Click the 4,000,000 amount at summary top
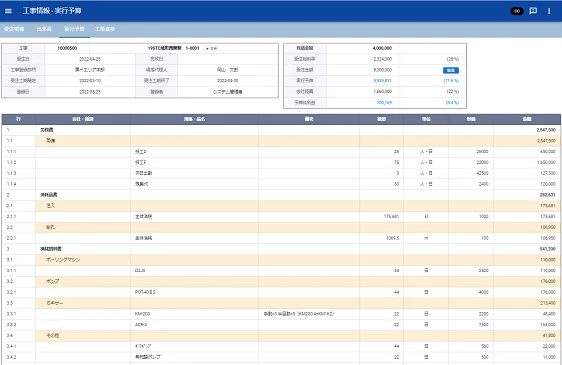The width and height of the screenshot is (562, 365). [x=382, y=48]
